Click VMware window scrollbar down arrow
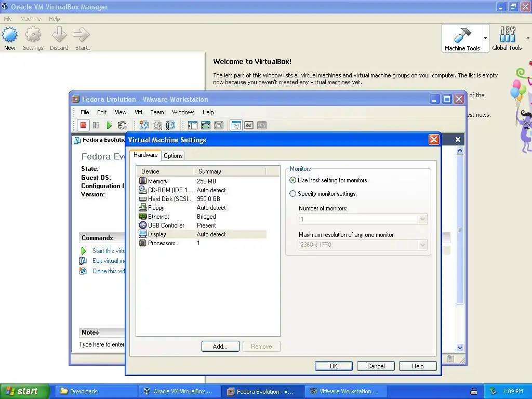The width and height of the screenshot is (532, 399). (x=460, y=348)
